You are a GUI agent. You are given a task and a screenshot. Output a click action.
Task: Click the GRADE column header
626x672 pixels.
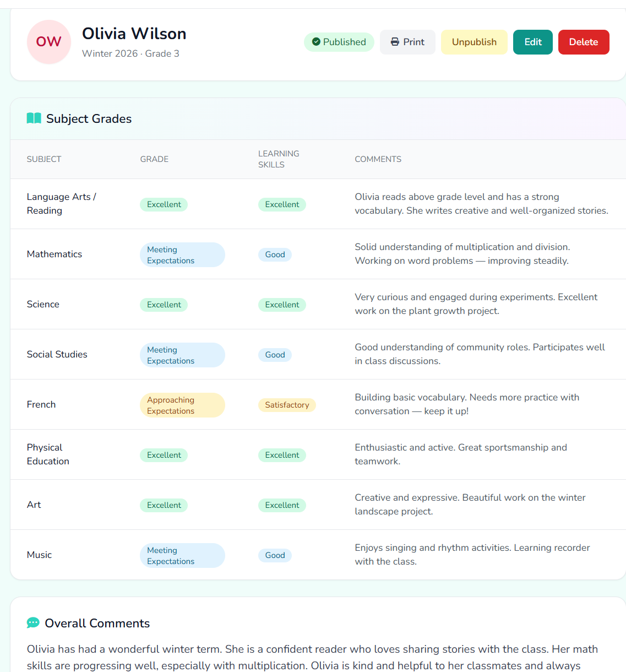pyautogui.click(x=154, y=159)
